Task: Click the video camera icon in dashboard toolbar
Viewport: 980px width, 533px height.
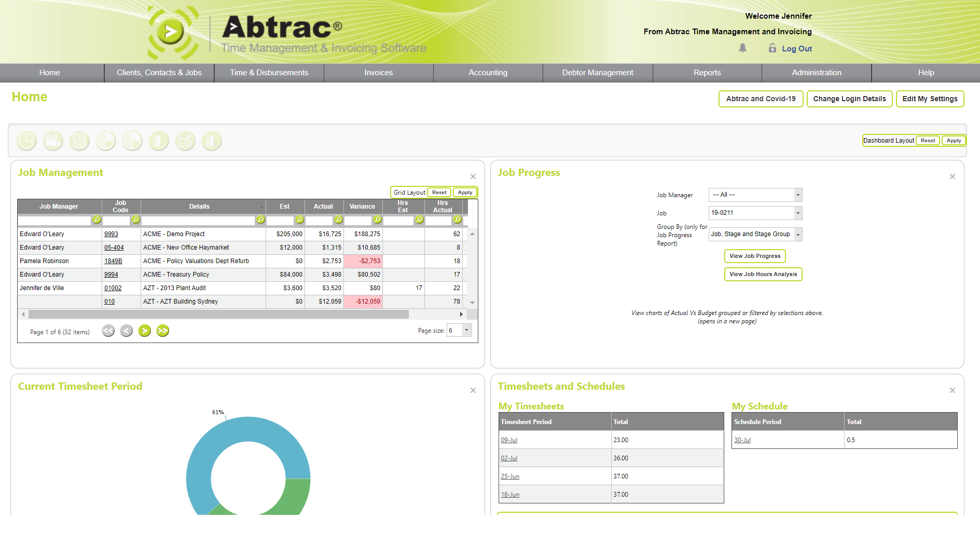Action: [x=53, y=140]
